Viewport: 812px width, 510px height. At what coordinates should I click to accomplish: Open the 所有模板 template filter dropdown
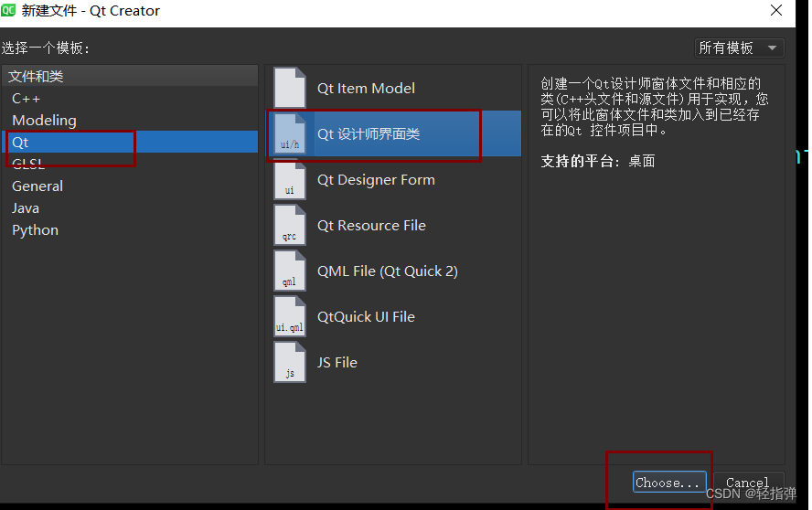739,48
